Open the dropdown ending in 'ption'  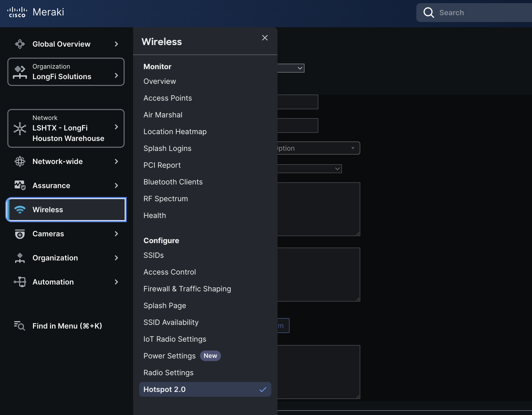click(319, 148)
